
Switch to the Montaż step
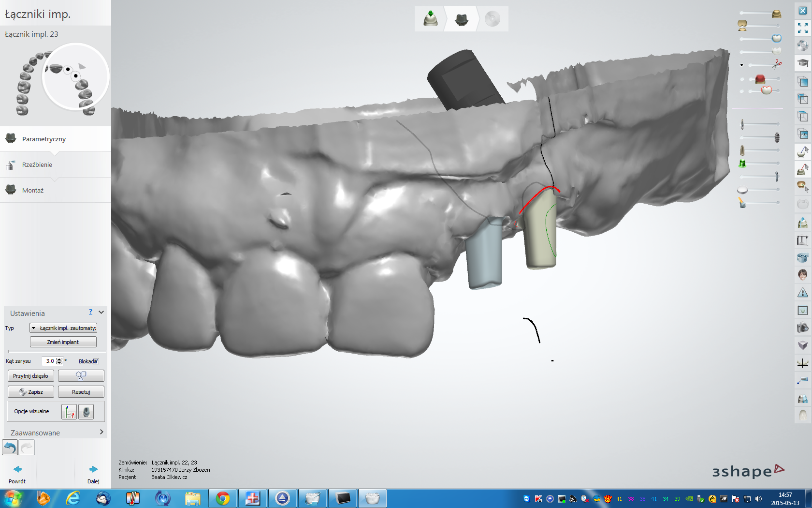tap(33, 191)
